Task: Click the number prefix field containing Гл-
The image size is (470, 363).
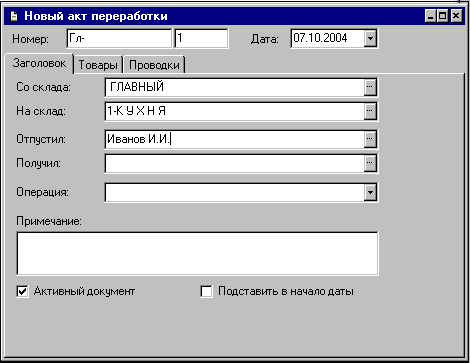Action: 119,38
